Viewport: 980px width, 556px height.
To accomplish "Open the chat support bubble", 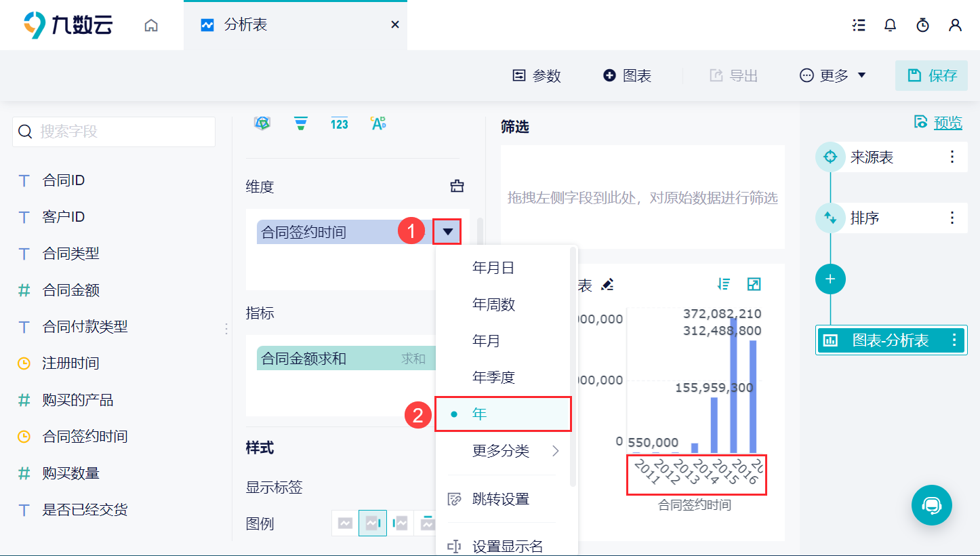I will [x=932, y=505].
